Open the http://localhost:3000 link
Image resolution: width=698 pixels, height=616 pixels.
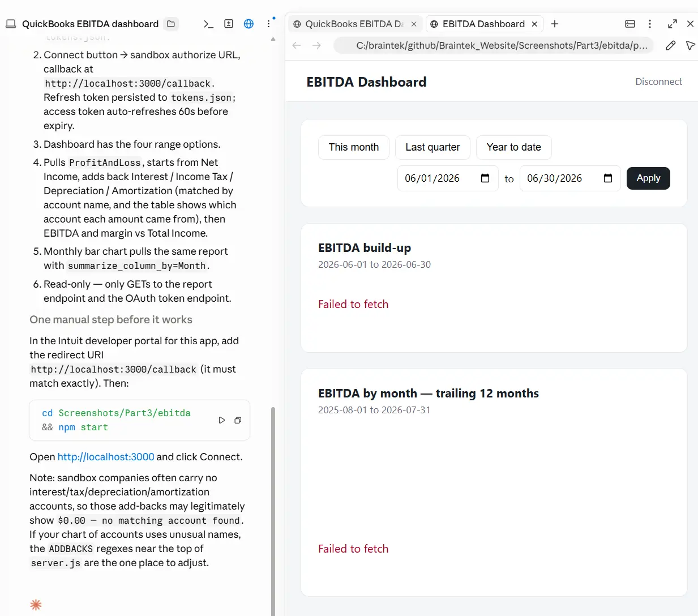106,457
